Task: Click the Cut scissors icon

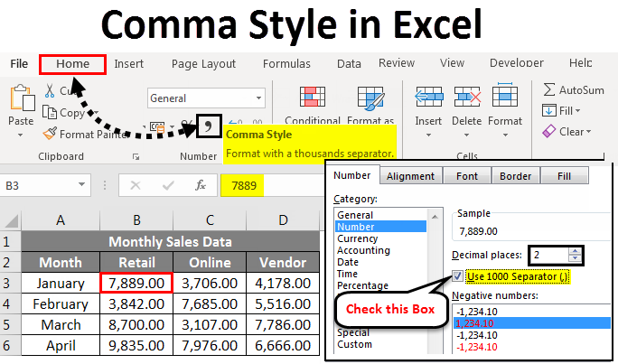Action: click(x=50, y=90)
